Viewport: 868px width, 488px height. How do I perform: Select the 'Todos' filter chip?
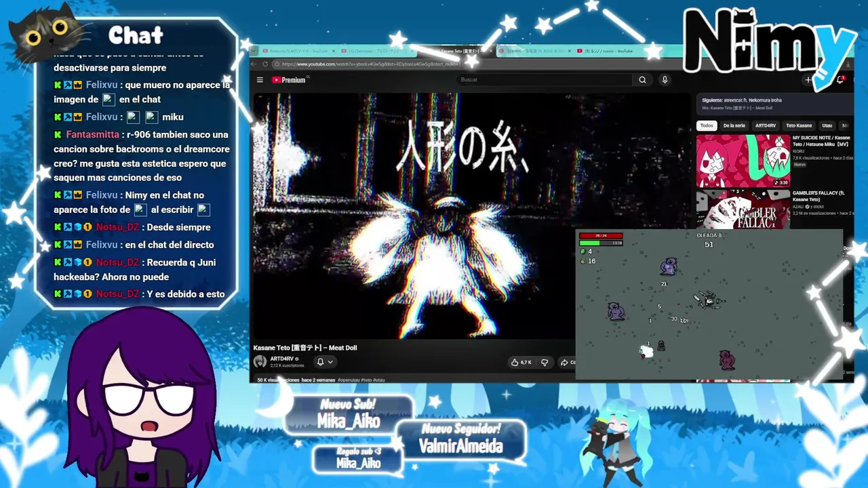pos(707,125)
